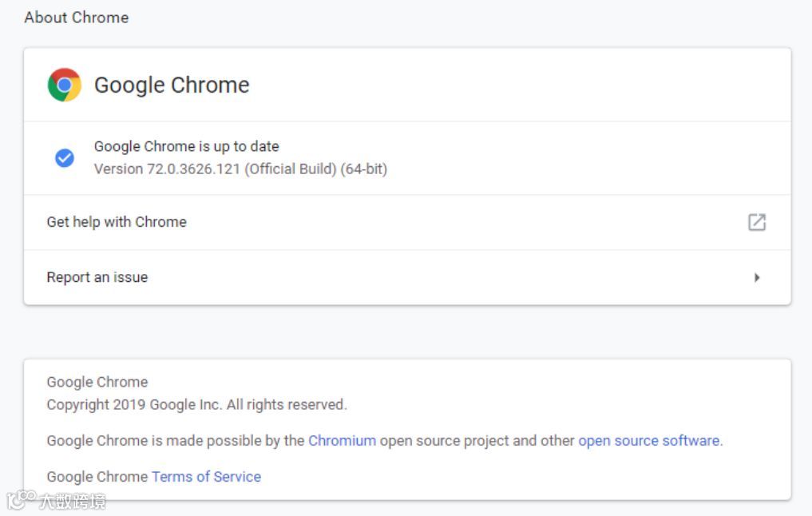Viewport: 812px width, 516px height.
Task: Click the "Google Chrome is up to date" status
Action: [186, 146]
